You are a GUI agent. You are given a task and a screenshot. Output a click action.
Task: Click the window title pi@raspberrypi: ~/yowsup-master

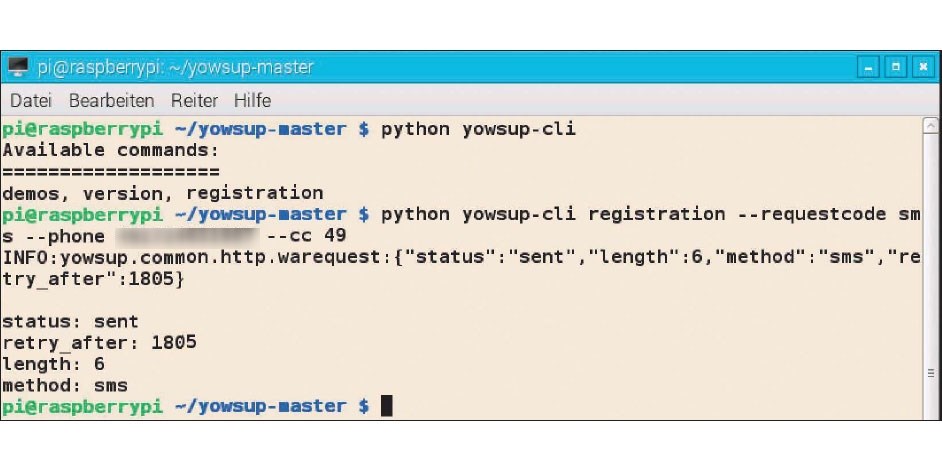[x=175, y=67]
